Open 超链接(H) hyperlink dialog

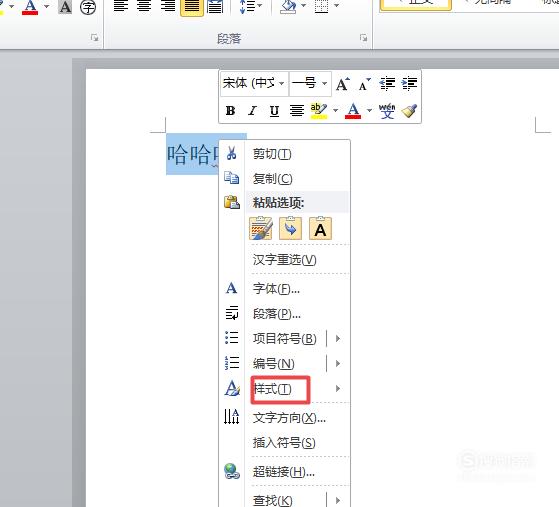coord(284,472)
